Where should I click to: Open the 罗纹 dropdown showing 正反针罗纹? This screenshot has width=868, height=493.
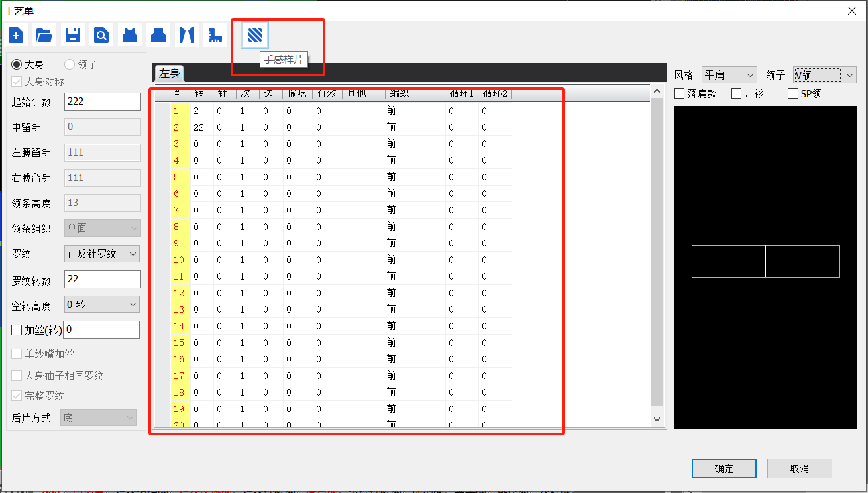click(x=102, y=254)
